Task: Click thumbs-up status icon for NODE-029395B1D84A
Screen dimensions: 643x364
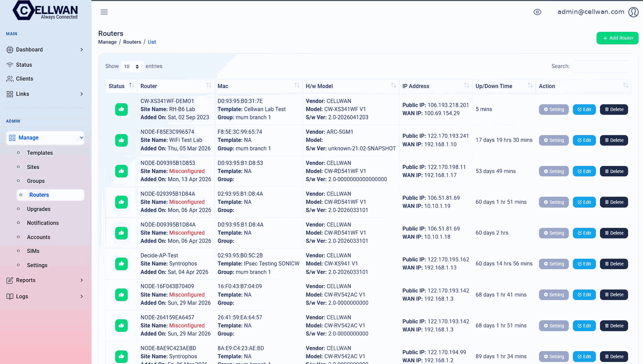Action: (121, 202)
